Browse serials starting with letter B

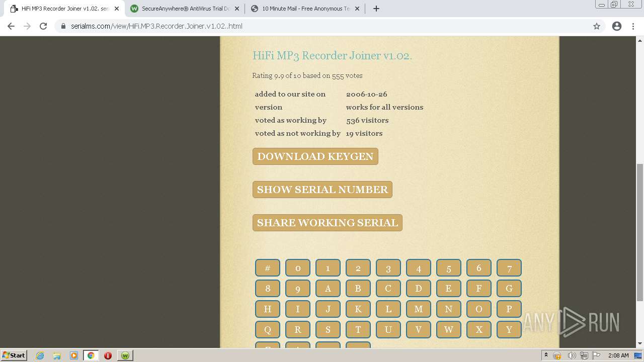click(x=358, y=289)
